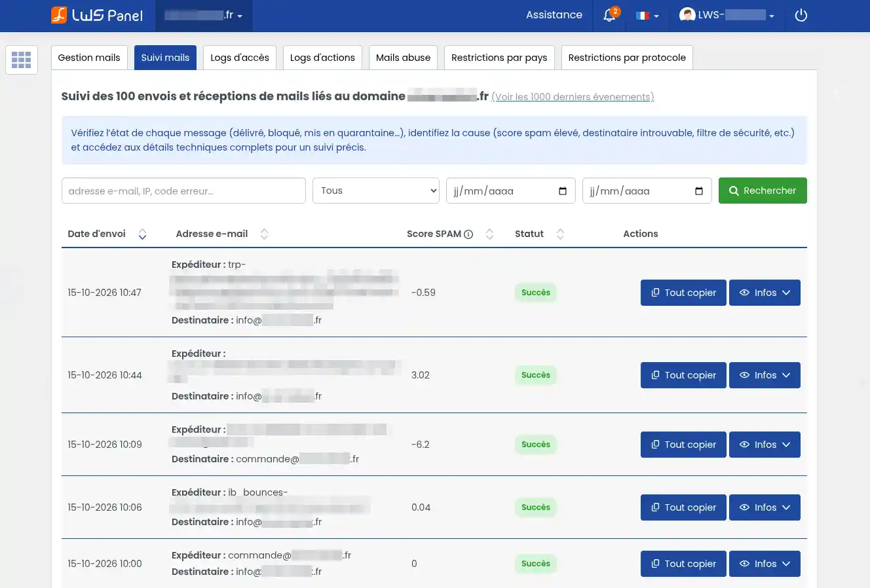Image resolution: width=870 pixels, height=588 pixels.
Task: Focus the adresse e-mail, IP search field
Action: [183, 191]
